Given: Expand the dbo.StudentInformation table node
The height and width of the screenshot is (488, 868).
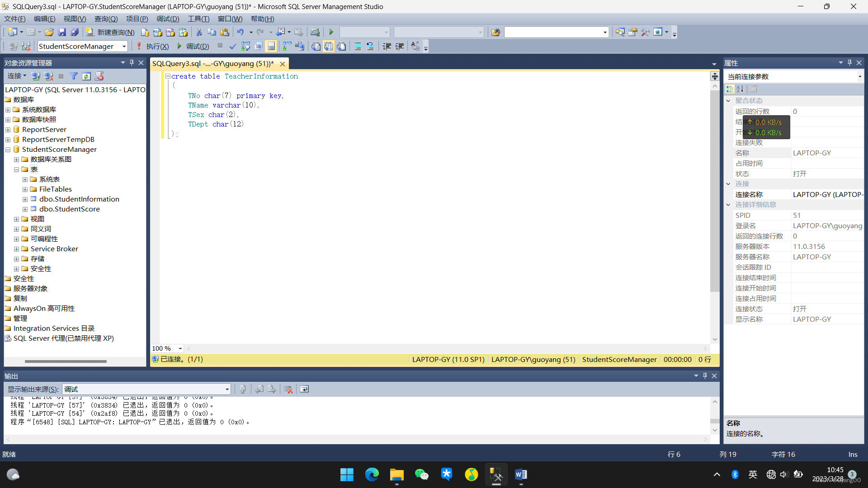Looking at the screenshot, I should (x=25, y=199).
